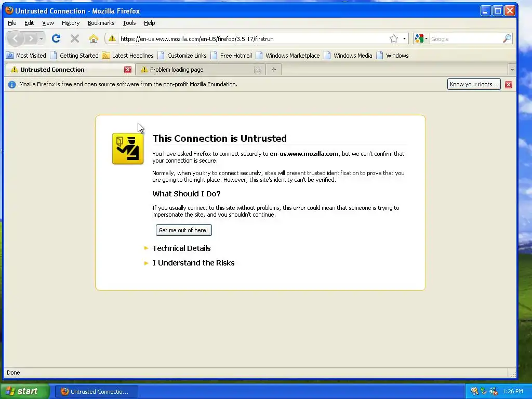532x399 pixels.
Task: Select the Firefox taskbar button
Action: 97,392
